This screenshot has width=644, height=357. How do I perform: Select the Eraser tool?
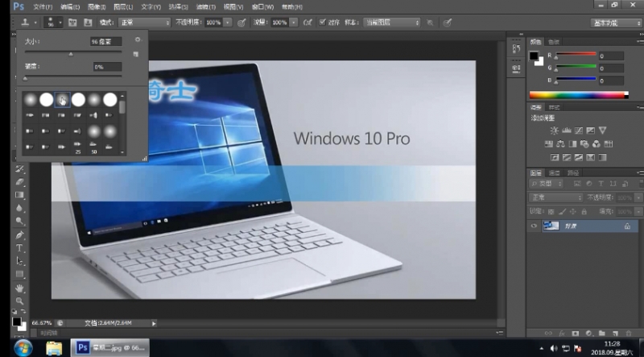[x=19, y=182]
